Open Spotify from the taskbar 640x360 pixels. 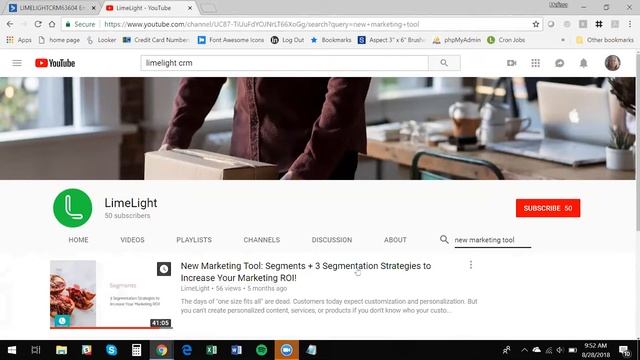click(261, 350)
